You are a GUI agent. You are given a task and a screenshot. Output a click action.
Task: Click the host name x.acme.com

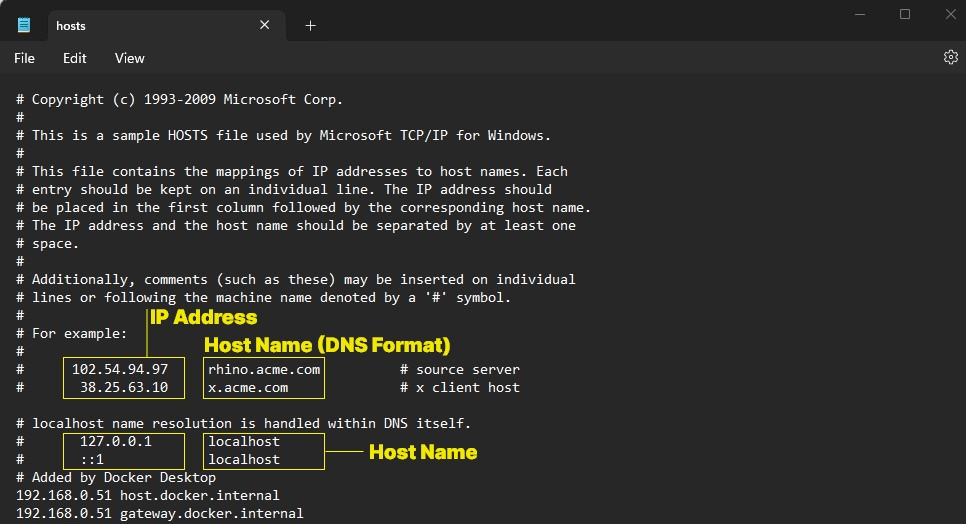pyautogui.click(x=248, y=387)
